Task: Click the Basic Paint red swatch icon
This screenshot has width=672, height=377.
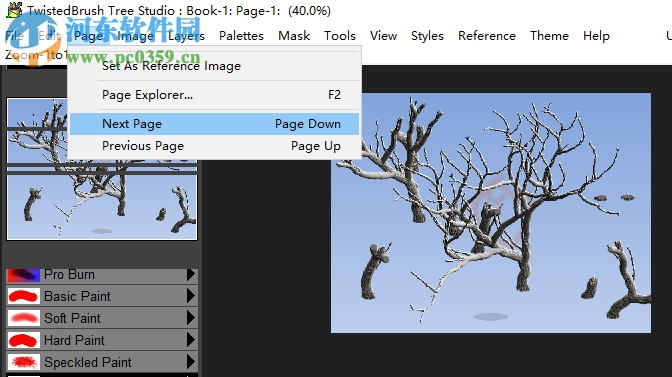Action: coord(24,296)
